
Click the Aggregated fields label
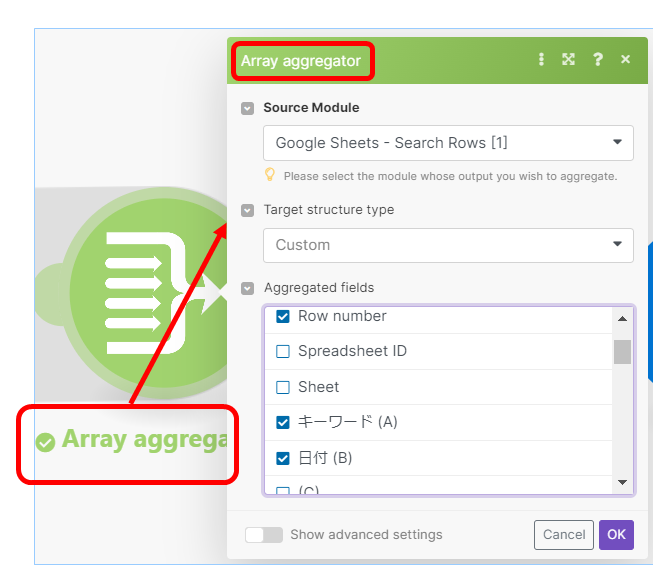pyautogui.click(x=319, y=287)
